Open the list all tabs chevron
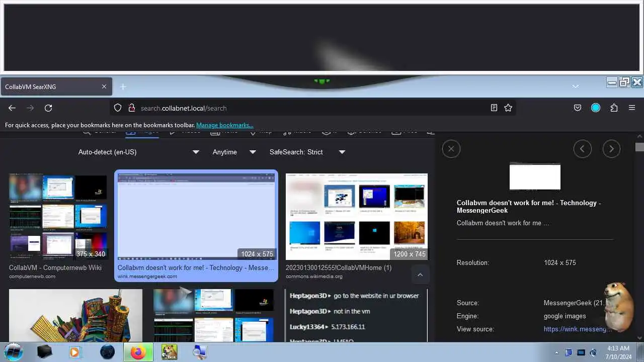This screenshot has width=644, height=362. pyautogui.click(x=576, y=86)
